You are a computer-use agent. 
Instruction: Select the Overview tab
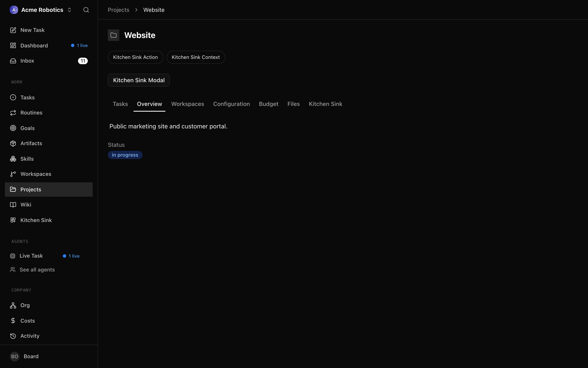pyautogui.click(x=149, y=104)
